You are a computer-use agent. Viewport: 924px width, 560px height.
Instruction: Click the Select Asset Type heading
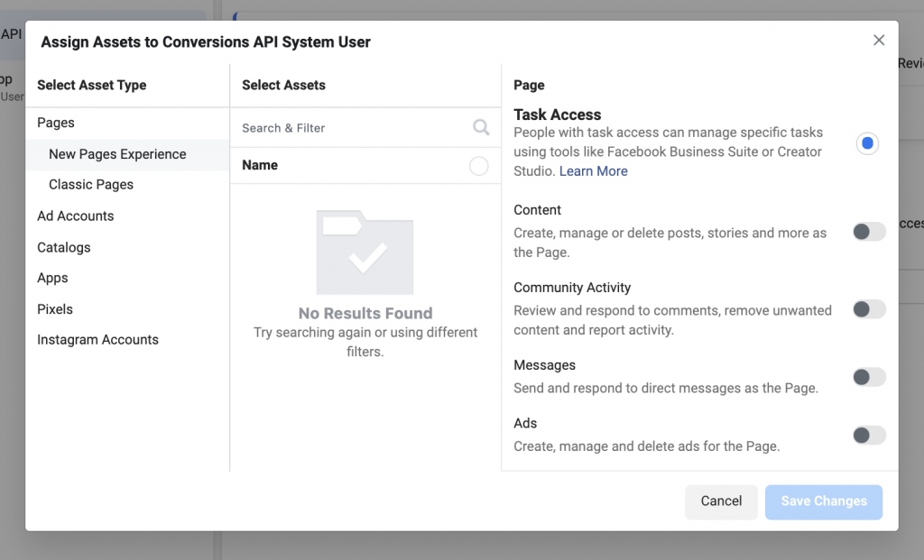click(91, 86)
